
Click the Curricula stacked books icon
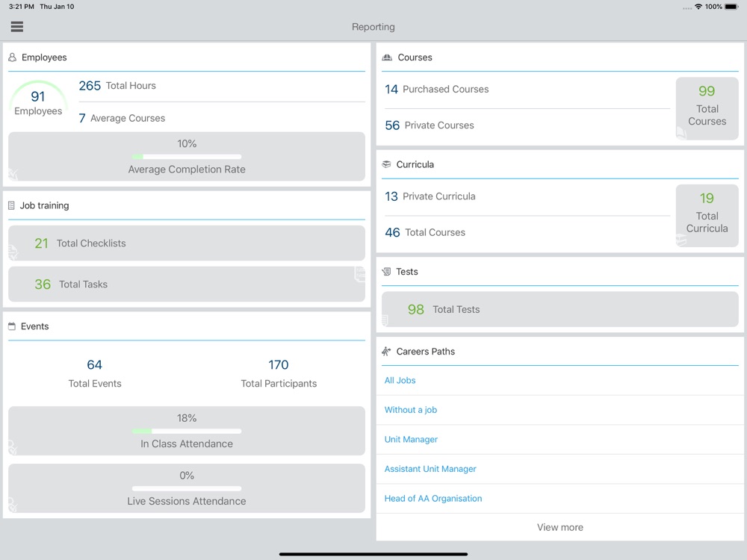(x=386, y=164)
